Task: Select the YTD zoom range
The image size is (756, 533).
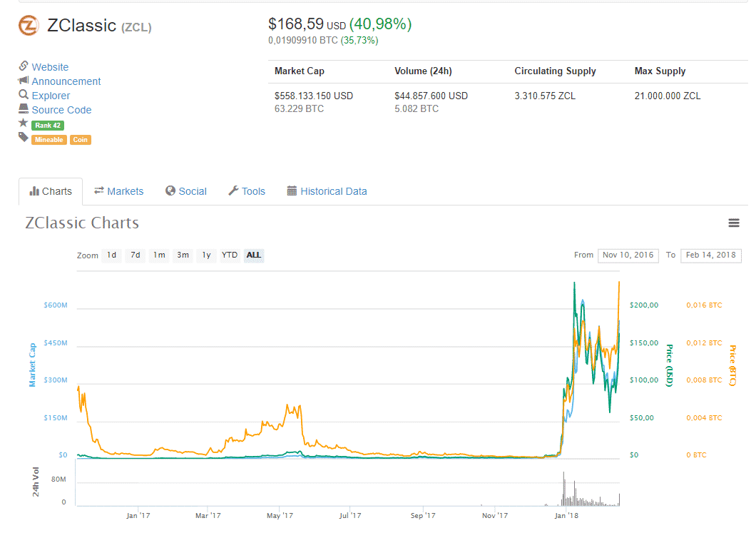Action: 229,255
